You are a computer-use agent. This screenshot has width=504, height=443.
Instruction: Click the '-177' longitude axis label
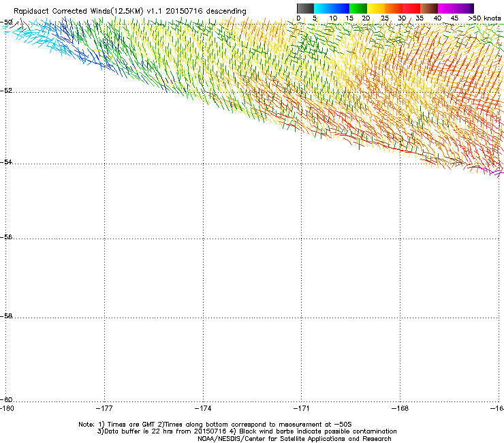pos(104,408)
